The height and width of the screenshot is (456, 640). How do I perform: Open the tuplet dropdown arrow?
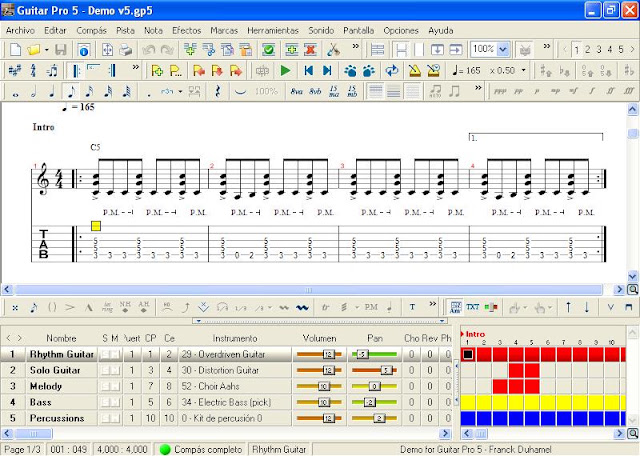[x=180, y=91]
